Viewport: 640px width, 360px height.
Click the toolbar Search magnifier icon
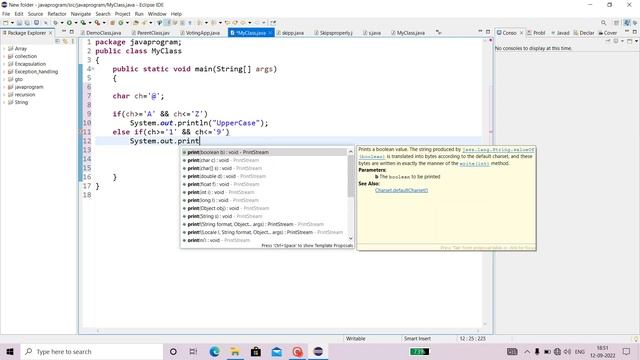[603, 23]
